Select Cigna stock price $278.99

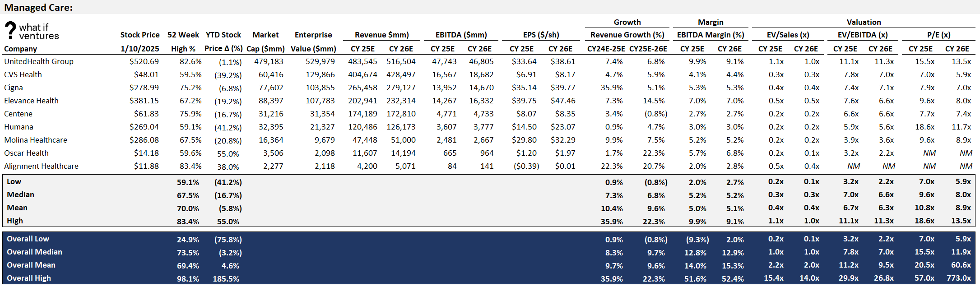click(x=144, y=88)
